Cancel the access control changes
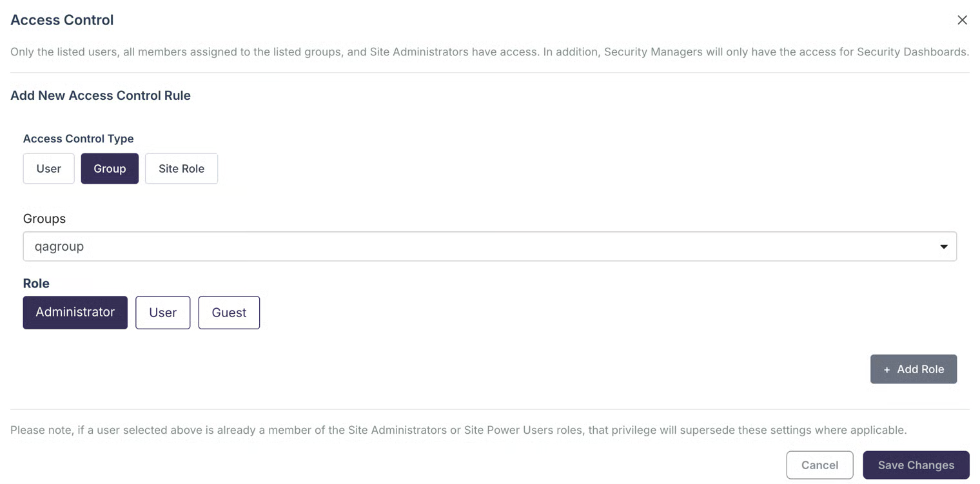Image resolution: width=980 pixels, height=484 pixels. (x=819, y=465)
